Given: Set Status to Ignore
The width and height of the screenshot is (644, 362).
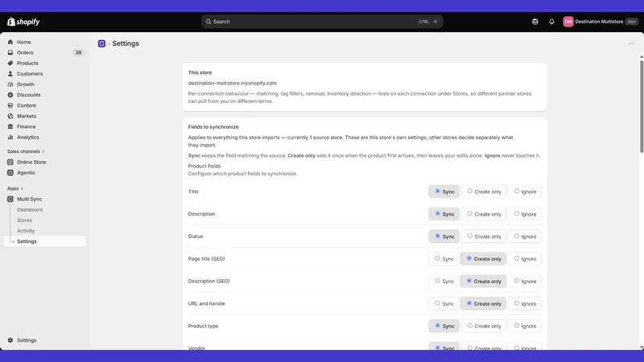Looking at the screenshot, I should point(525,237).
